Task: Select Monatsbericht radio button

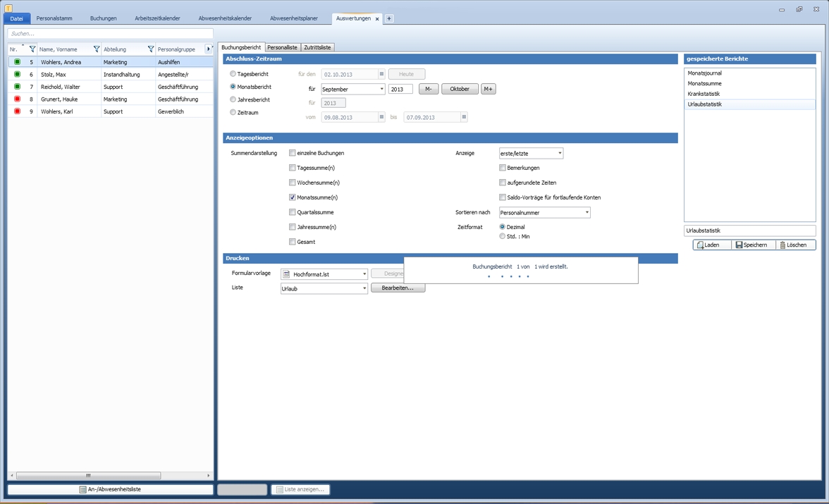Action: (x=233, y=87)
